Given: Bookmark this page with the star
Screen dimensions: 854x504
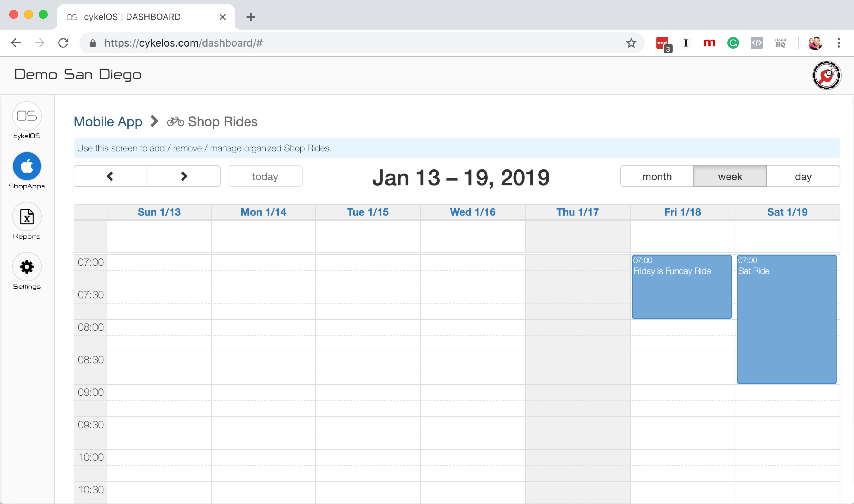Looking at the screenshot, I should [x=631, y=43].
